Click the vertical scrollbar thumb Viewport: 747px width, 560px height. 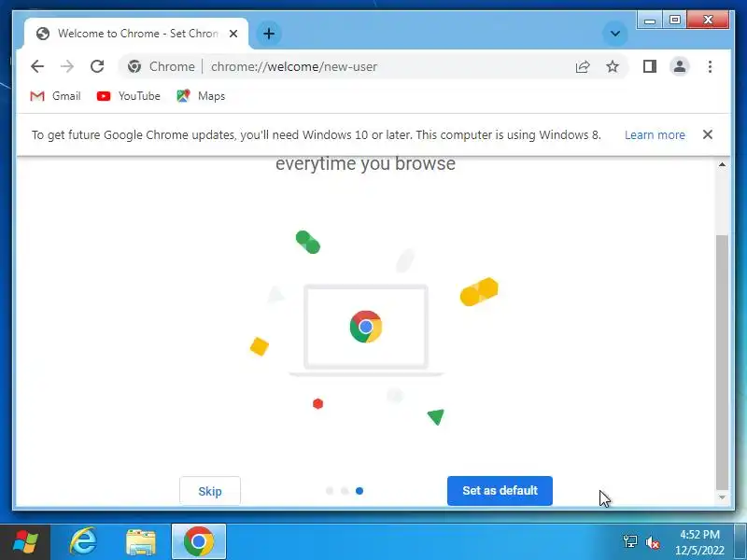[x=722, y=362]
